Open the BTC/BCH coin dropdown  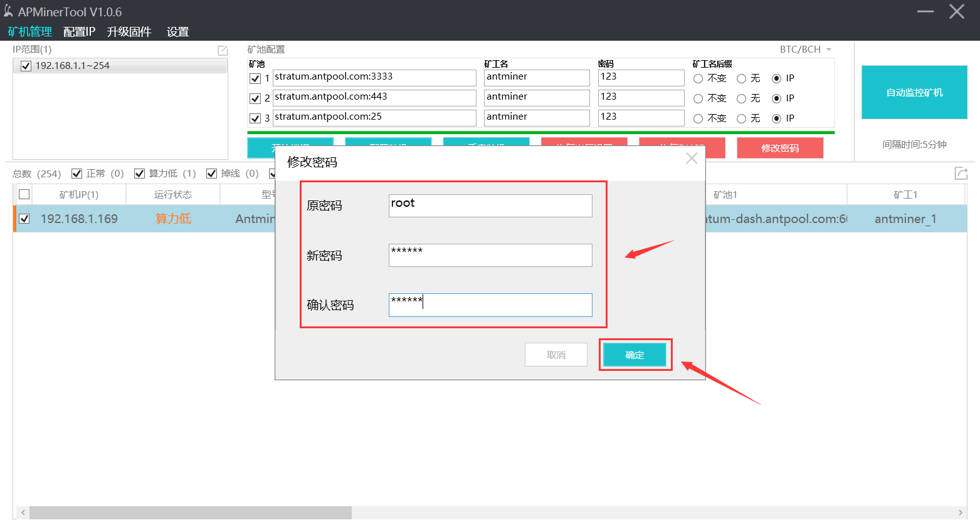[805, 49]
